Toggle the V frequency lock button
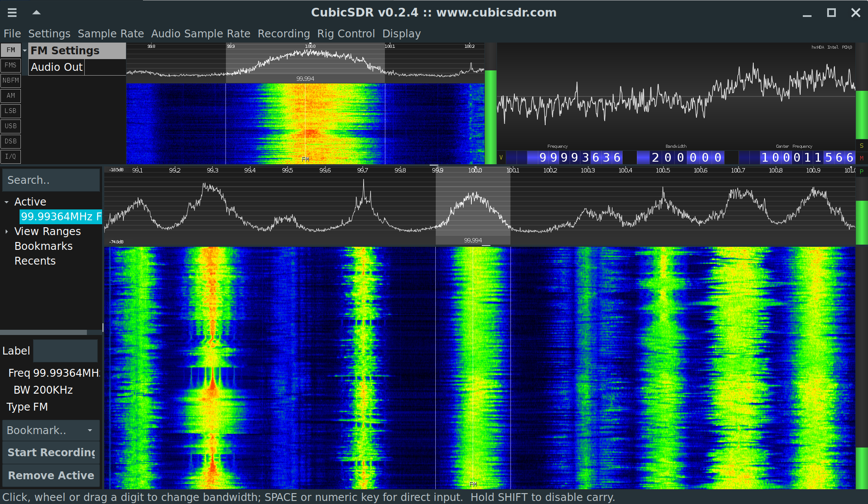 (x=501, y=157)
